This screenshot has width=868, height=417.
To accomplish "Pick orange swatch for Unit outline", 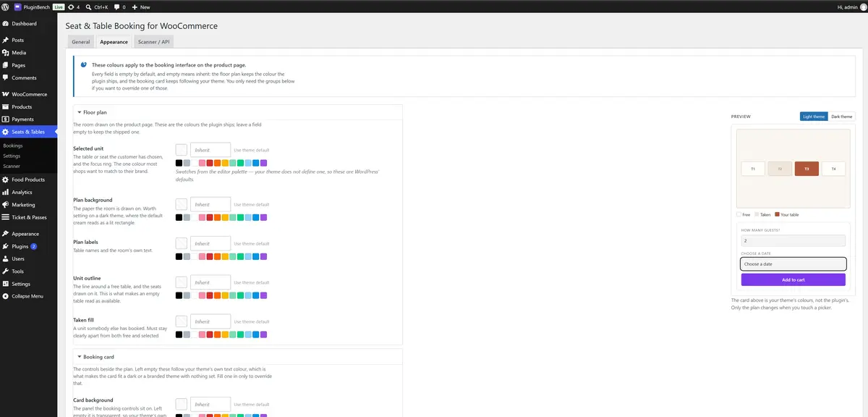I will click(x=217, y=295).
